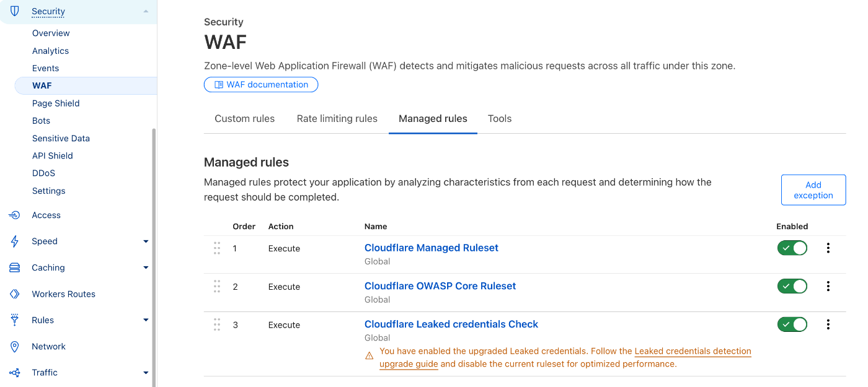
Task: Open Security Analytics in sidebar
Action: (50, 51)
